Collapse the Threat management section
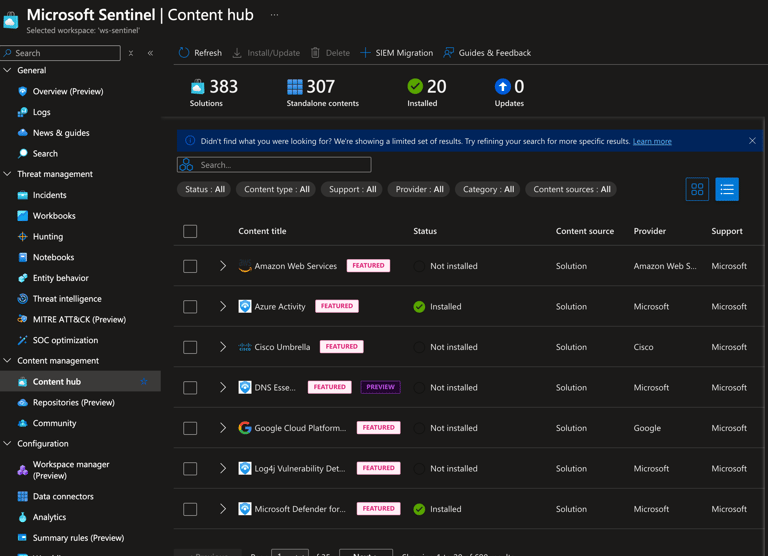Screen dimensions: 768x556 [7, 174]
